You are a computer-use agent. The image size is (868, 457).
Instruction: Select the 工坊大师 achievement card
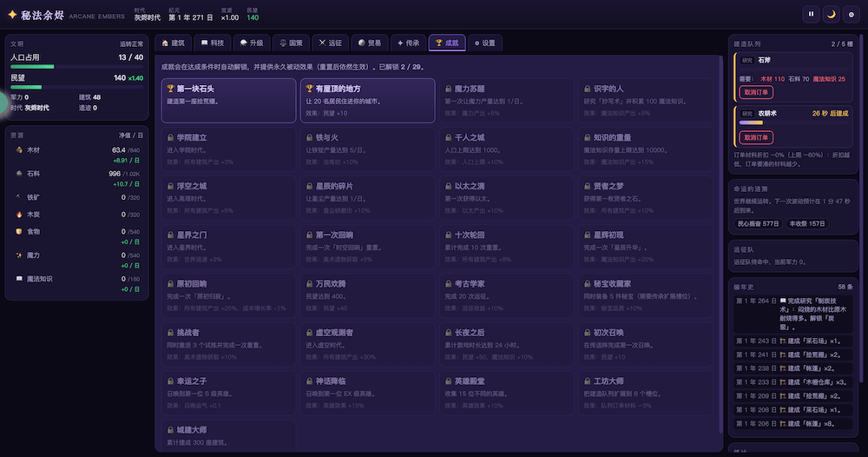[646, 393]
